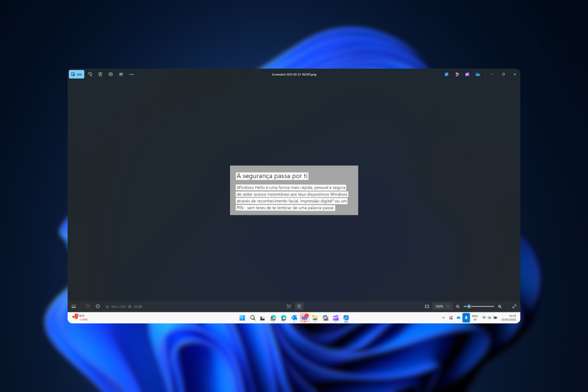Open the ENG PT language switcher
The image size is (588, 392).
(x=475, y=318)
